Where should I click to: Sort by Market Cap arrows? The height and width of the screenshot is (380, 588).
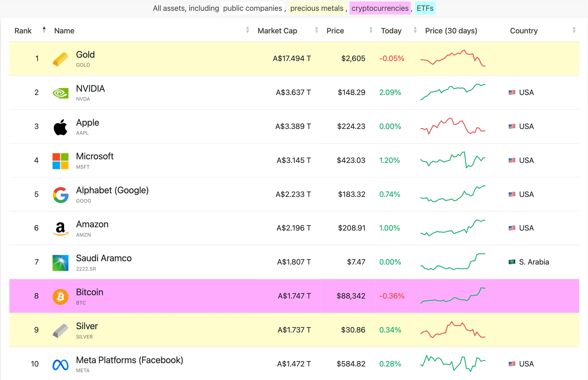[x=316, y=30]
